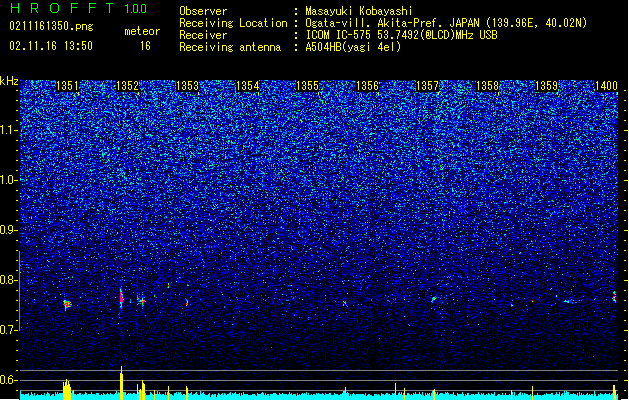Click the cross-shaped echo after 1352
Image resolution: width=629 pixels, height=400 pixels.
click(x=141, y=301)
